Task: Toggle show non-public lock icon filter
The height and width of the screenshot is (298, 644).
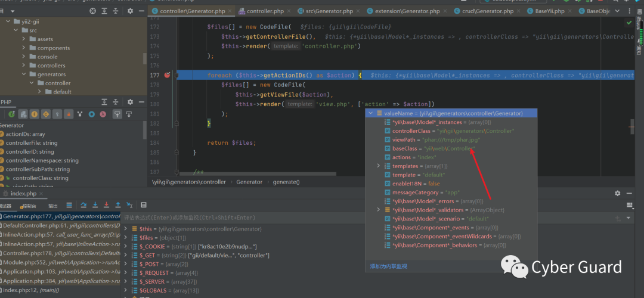Action: point(69,114)
